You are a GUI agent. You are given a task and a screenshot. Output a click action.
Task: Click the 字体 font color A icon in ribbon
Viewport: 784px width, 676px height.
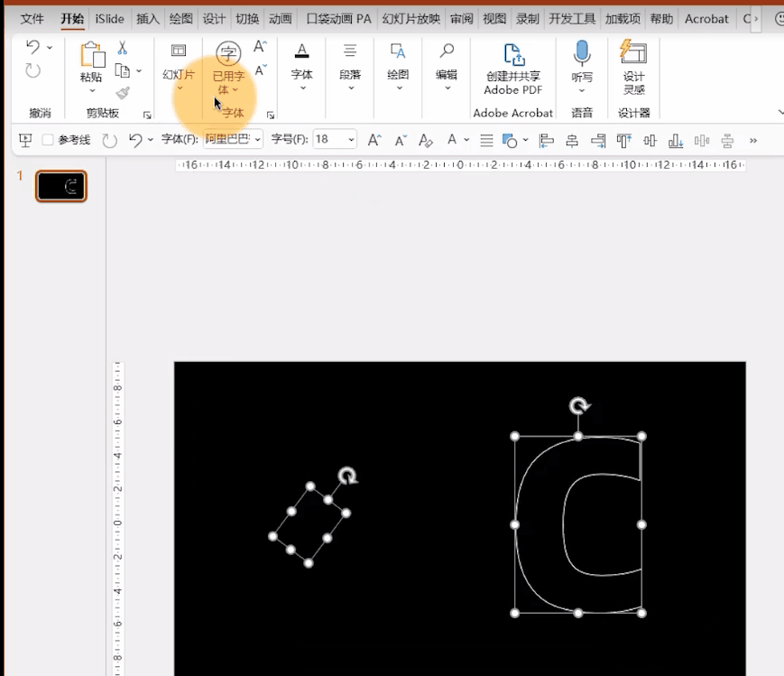click(301, 51)
